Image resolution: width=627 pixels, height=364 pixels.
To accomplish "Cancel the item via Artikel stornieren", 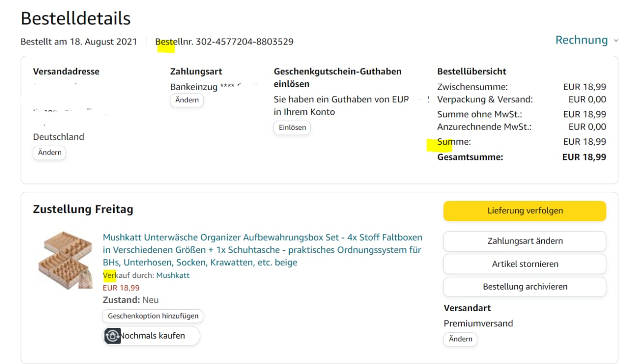I will pyautogui.click(x=525, y=264).
